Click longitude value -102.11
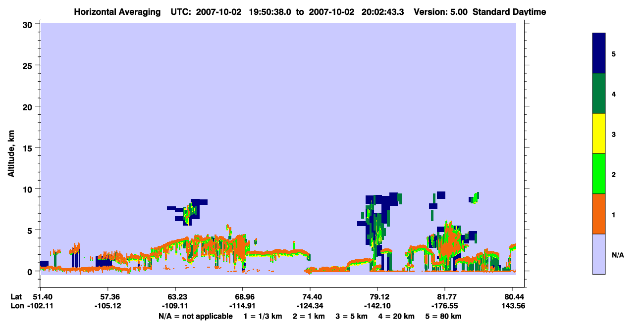 [41, 306]
